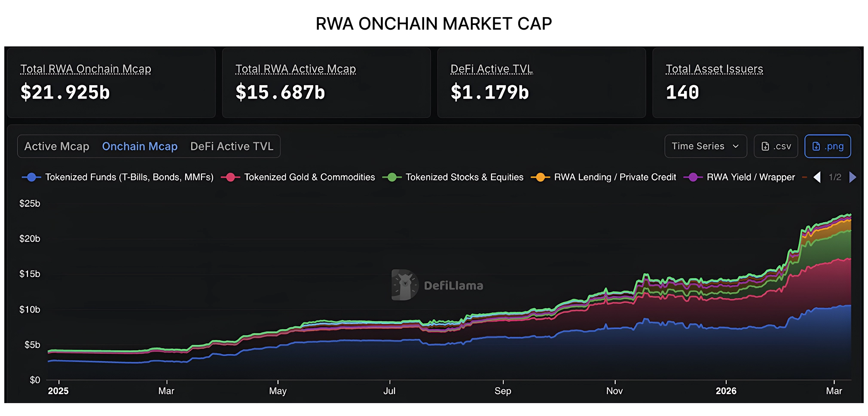The height and width of the screenshot is (416, 868).
Task: Click the green Tokenized Stocks legend marker
Action: [x=392, y=177]
